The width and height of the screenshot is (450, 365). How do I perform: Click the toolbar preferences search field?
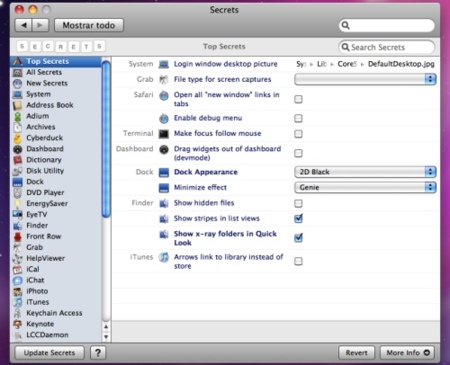pos(387,25)
